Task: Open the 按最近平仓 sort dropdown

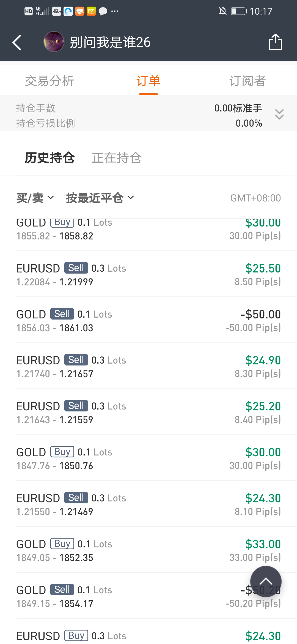Action: click(x=100, y=198)
